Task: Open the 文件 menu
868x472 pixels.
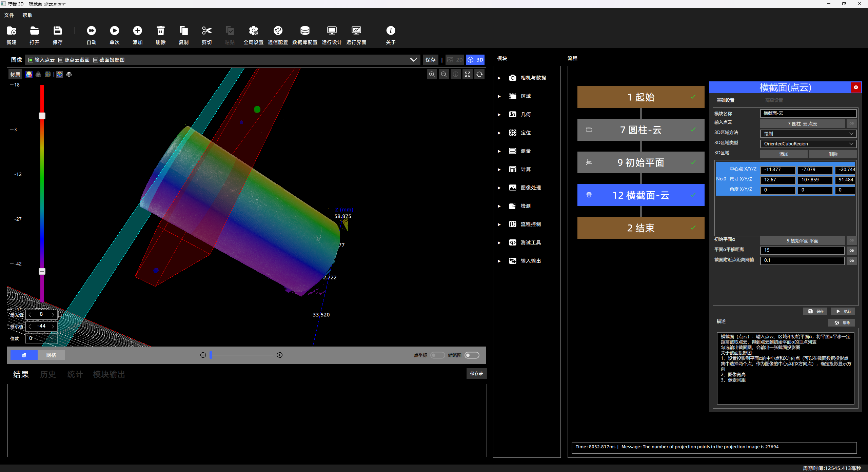Action: (x=9, y=15)
